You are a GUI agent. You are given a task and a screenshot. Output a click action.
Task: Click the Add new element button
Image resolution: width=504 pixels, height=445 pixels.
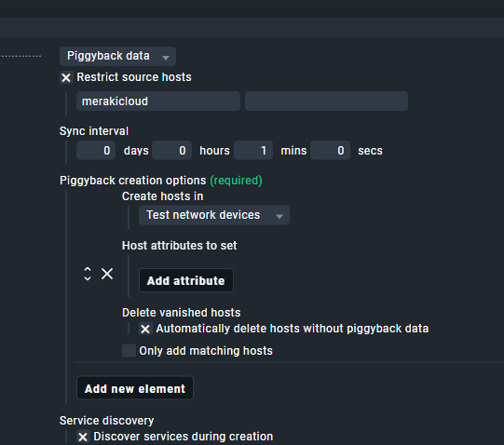(x=135, y=388)
